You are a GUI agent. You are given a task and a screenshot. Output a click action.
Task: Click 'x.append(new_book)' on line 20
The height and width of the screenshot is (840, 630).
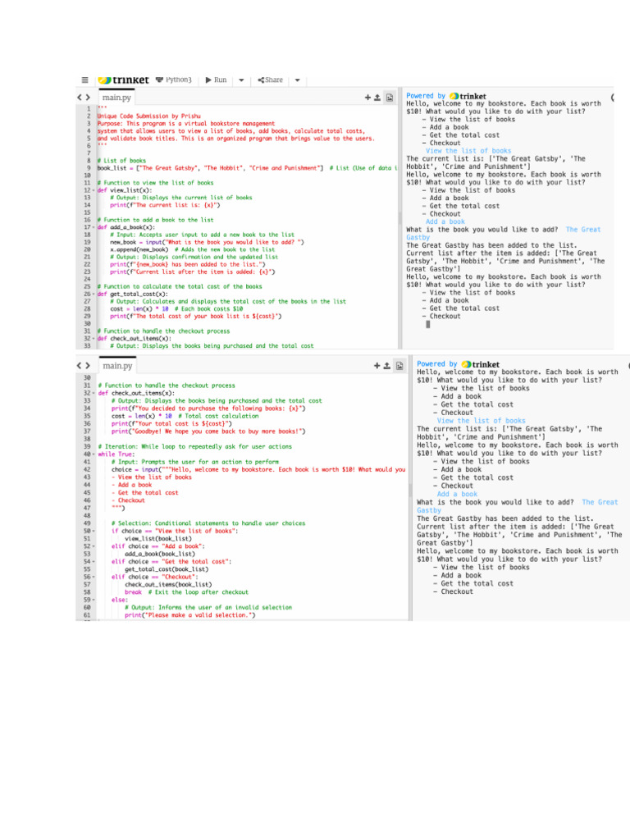139,249
